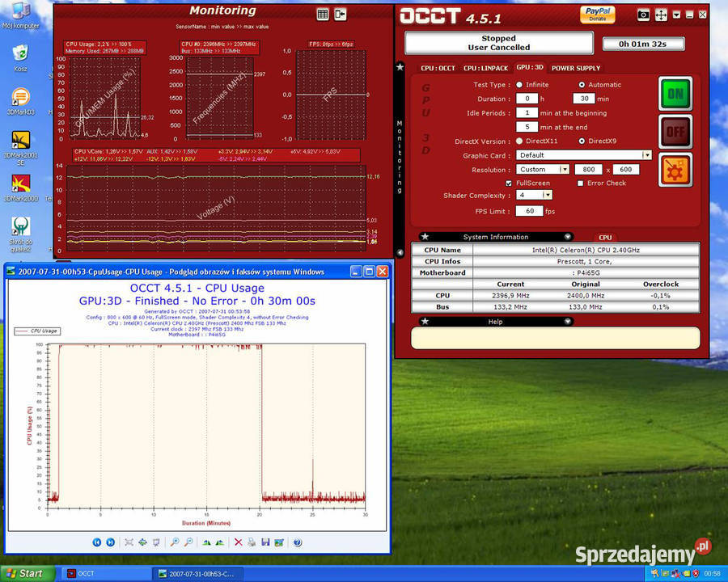Toggle the FullScreen checkbox
This screenshot has width=728, height=582.
[509, 183]
